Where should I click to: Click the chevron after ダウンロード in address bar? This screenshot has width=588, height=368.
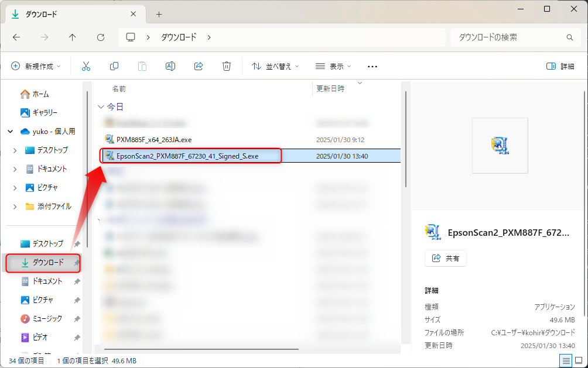[x=209, y=37]
